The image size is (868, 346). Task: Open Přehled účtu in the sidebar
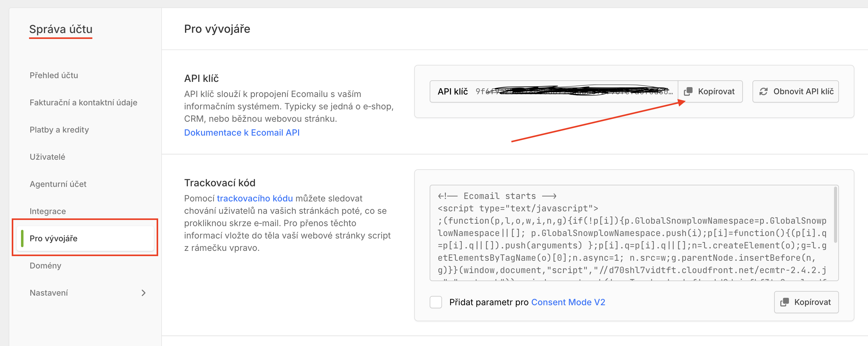point(54,75)
